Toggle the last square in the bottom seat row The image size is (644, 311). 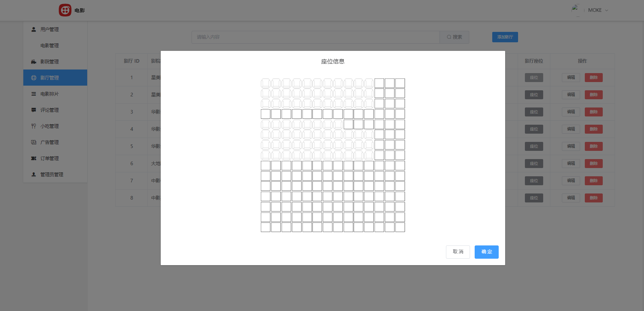(x=400, y=227)
